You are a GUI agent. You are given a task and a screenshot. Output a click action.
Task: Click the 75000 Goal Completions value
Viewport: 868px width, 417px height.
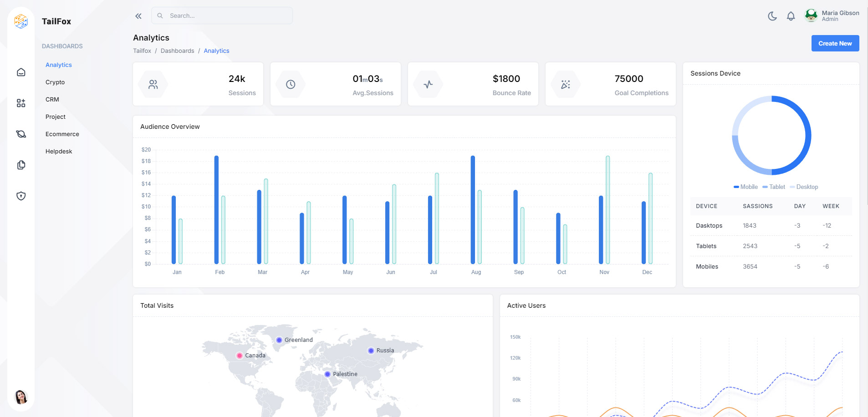629,79
